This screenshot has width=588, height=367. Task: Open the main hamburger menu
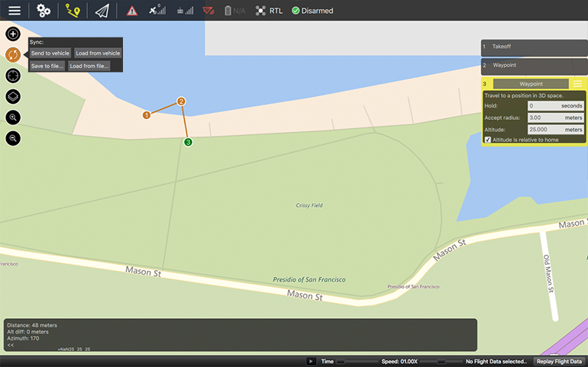tap(15, 11)
